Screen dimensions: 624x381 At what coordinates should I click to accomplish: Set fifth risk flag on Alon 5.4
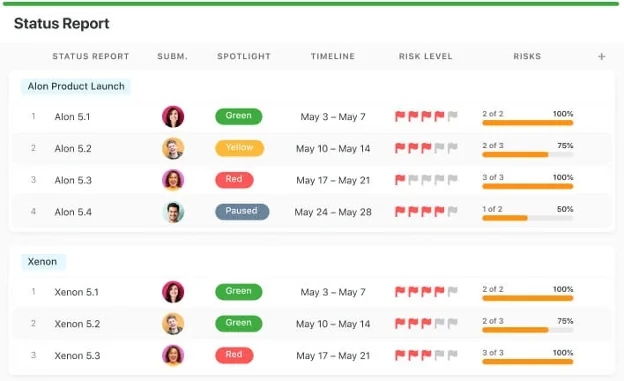coord(452,211)
